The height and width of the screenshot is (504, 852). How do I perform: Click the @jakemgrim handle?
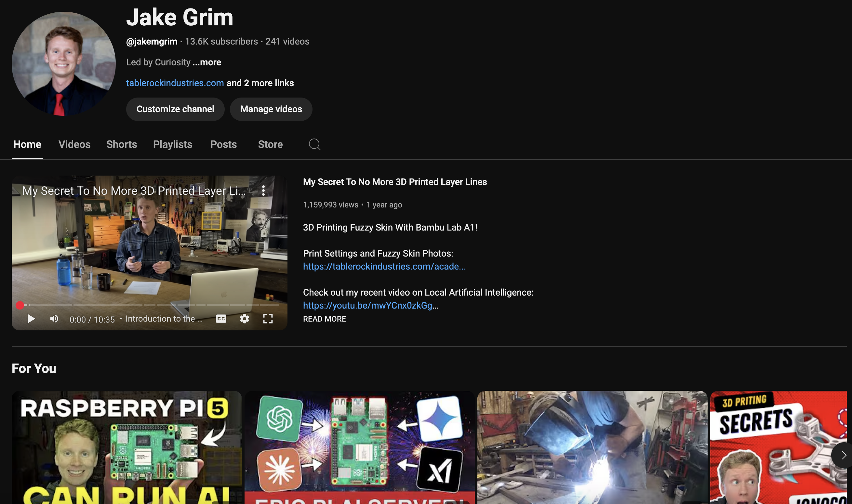(152, 41)
